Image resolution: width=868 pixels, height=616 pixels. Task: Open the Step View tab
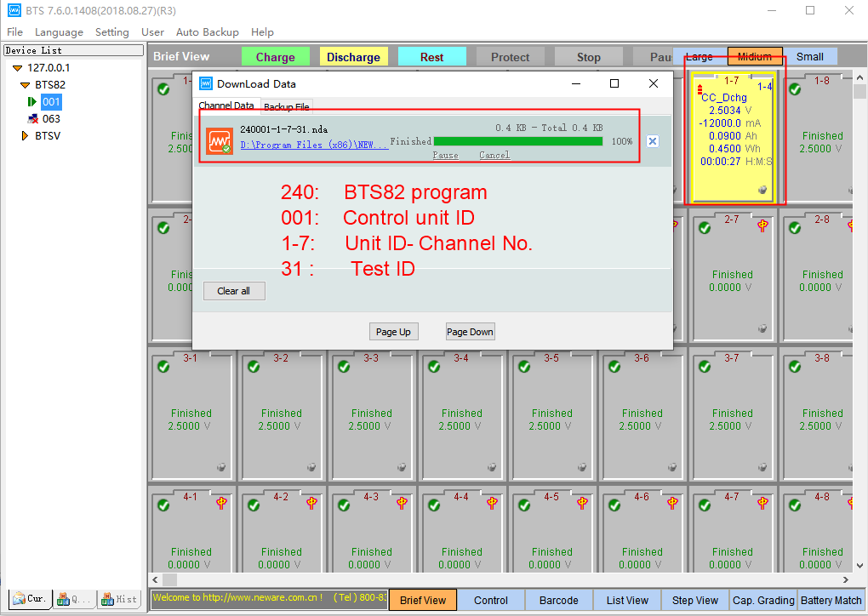tap(695, 601)
